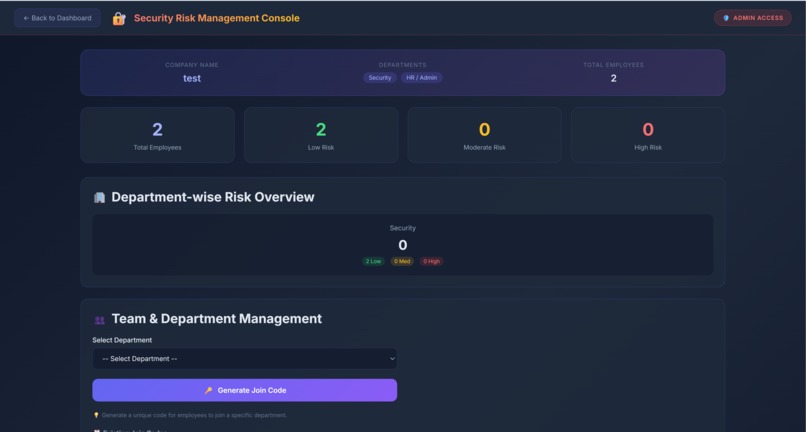The width and height of the screenshot is (806, 432).
Task: Click the COMPANY NAME label
Action: pyautogui.click(x=192, y=65)
